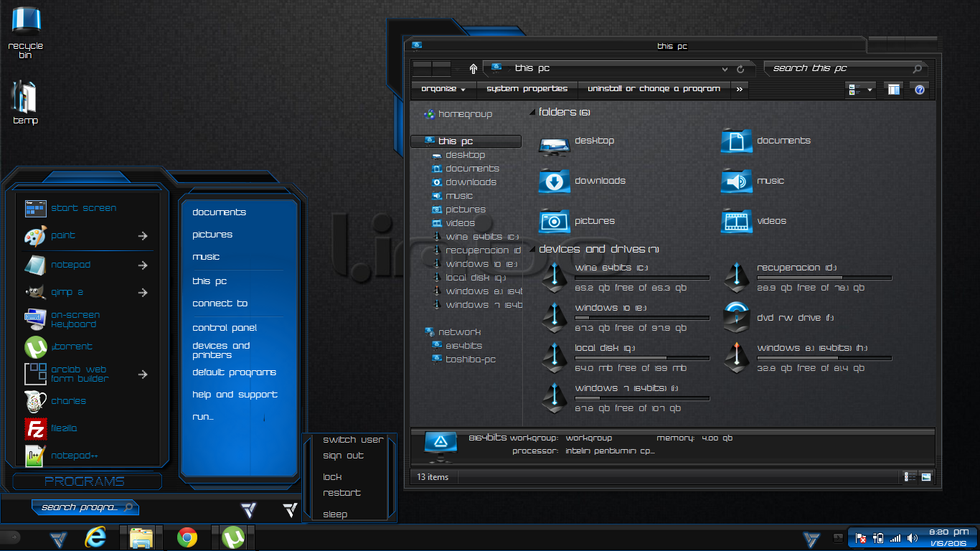Open the videos folder in main pane
The height and width of the screenshot is (551, 980).
(x=736, y=222)
